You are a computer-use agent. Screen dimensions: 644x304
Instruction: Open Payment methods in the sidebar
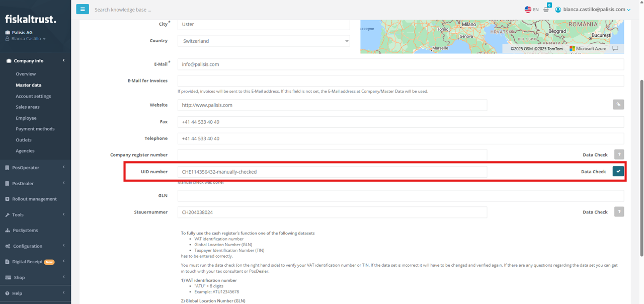click(x=35, y=129)
